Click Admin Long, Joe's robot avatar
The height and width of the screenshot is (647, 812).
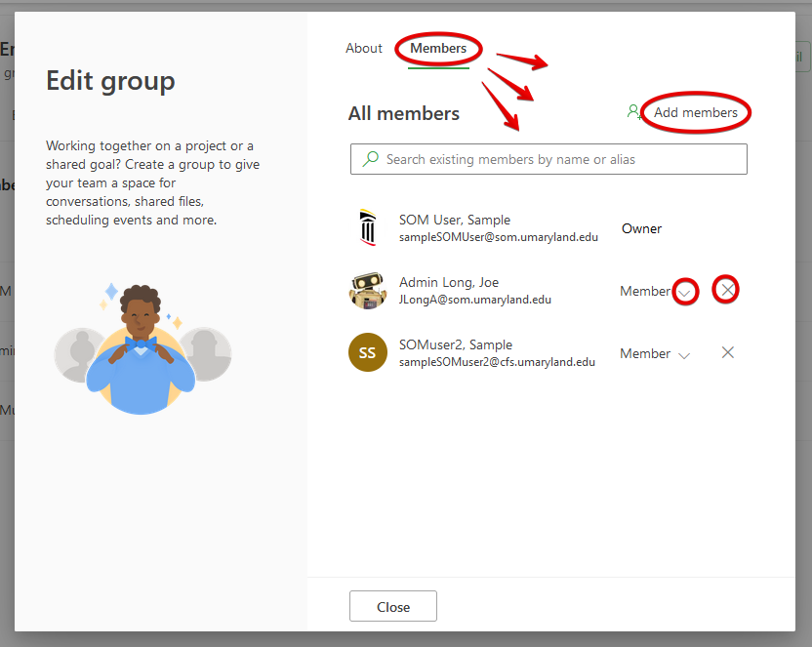point(367,291)
